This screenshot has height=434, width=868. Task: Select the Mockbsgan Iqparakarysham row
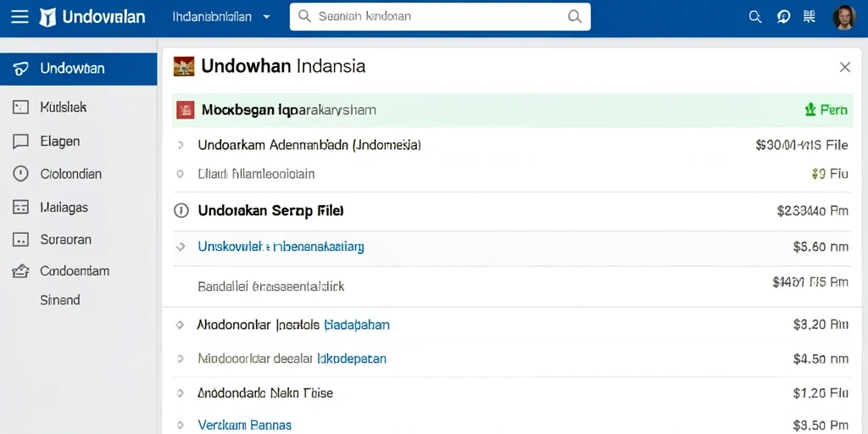point(513,110)
